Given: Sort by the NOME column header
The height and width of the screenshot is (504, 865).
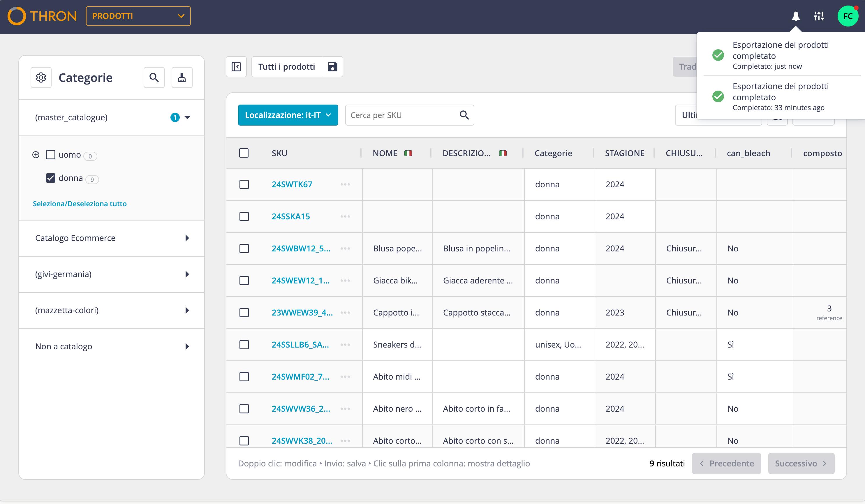Looking at the screenshot, I should click(x=385, y=153).
